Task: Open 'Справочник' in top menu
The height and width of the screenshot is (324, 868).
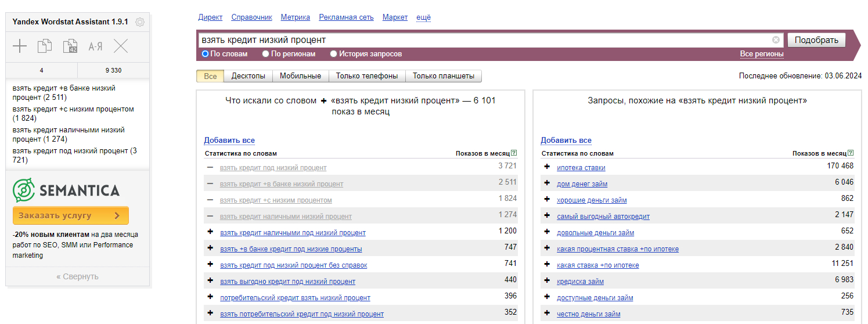Action: click(251, 17)
